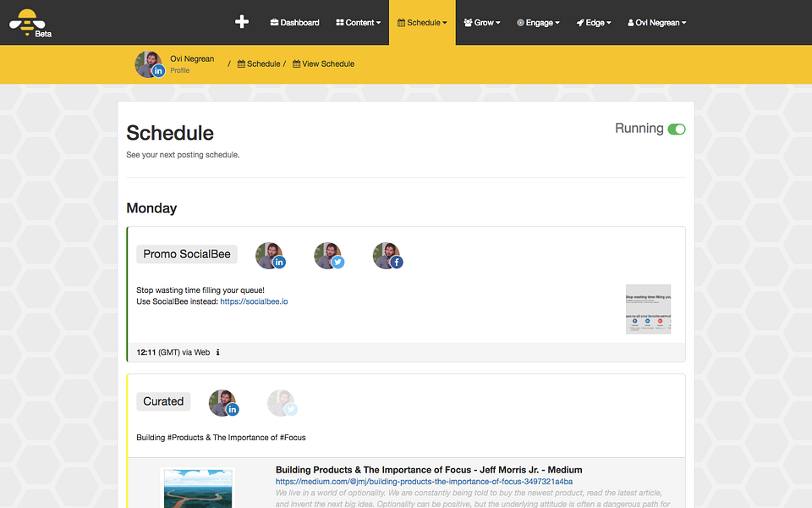Toggle LinkedIn profile on Promo SocialBee post
This screenshot has width=812, height=508.
point(271,256)
